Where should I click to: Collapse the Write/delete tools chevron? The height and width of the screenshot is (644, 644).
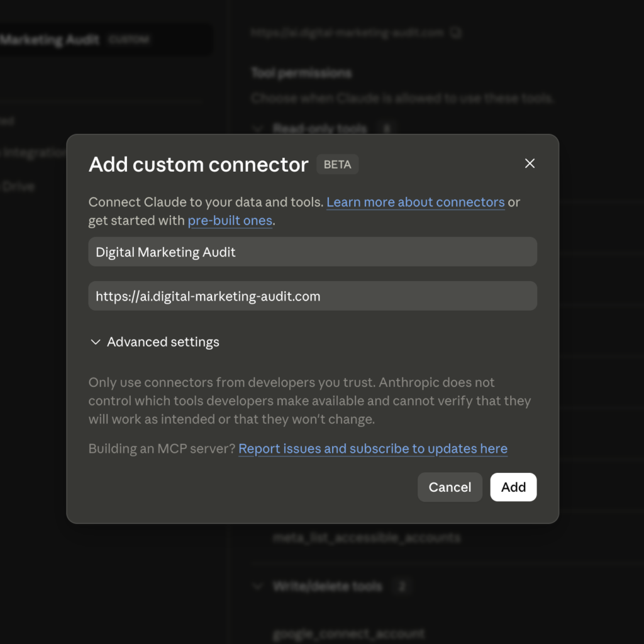point(258,586)
